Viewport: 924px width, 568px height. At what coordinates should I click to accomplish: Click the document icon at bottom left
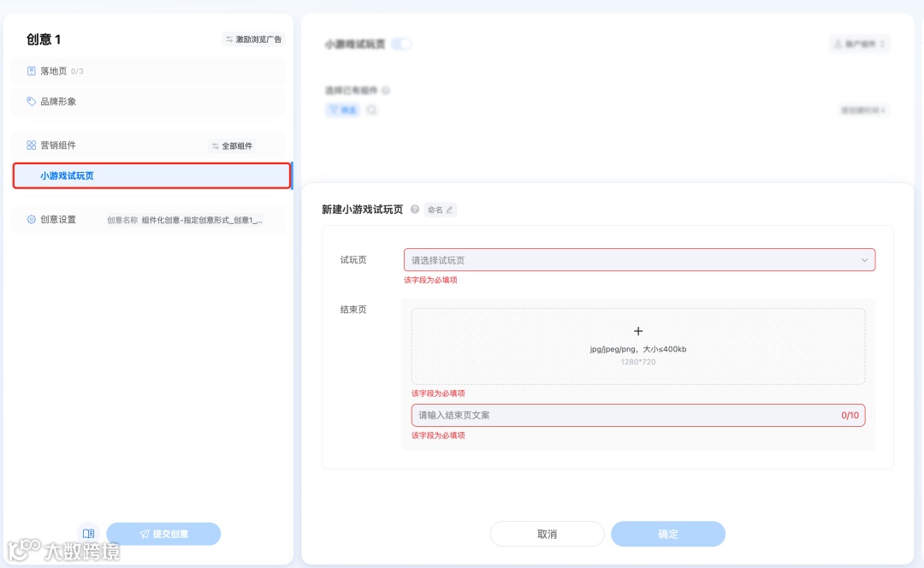coord(88,532)
